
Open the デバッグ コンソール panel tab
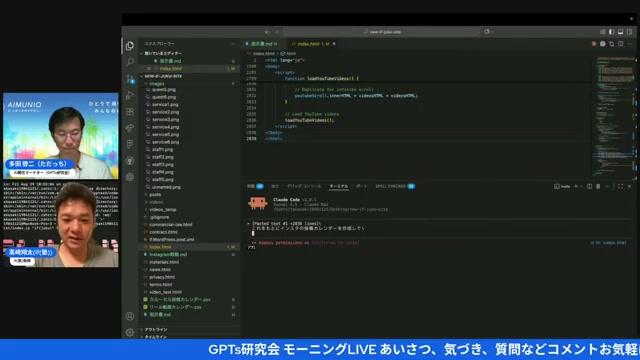click(304, 186)
